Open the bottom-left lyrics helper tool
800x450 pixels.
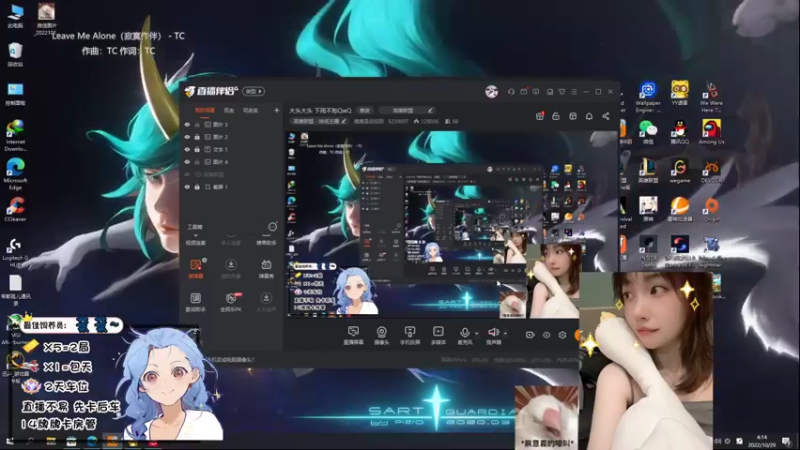tap(195, 302)
